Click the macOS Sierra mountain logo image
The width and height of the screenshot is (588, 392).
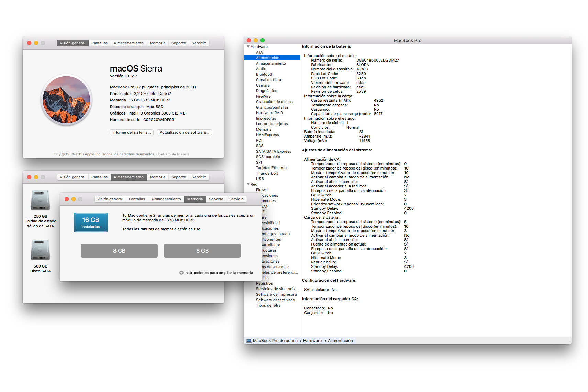click(x=66, y=100)
